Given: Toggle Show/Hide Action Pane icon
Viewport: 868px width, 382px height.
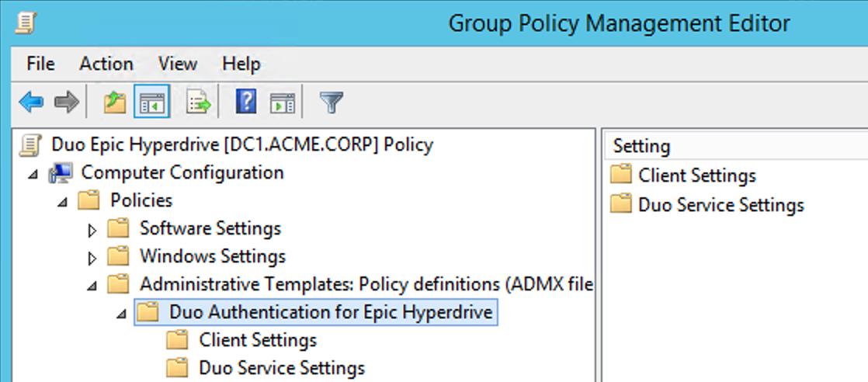Looking at the screenshot, I should pos(282,102).
